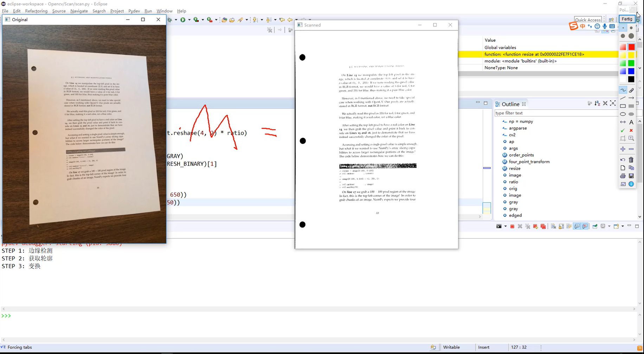Click the Previous Annotation up arrow icon
This screenshot has width=644, height=354.
pos(268,20)
